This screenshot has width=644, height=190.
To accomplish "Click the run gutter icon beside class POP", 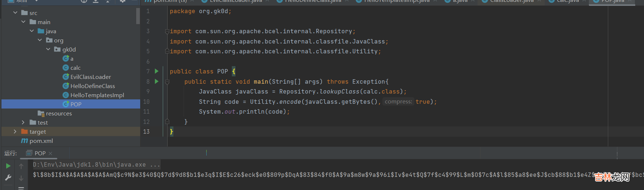I will [x=157, y=71].
